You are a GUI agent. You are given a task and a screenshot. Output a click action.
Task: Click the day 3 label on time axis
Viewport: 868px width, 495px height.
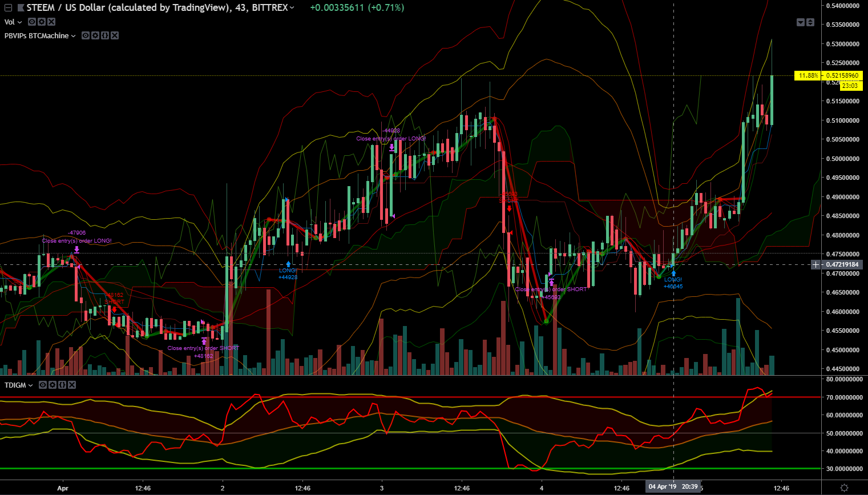(382, 488)
